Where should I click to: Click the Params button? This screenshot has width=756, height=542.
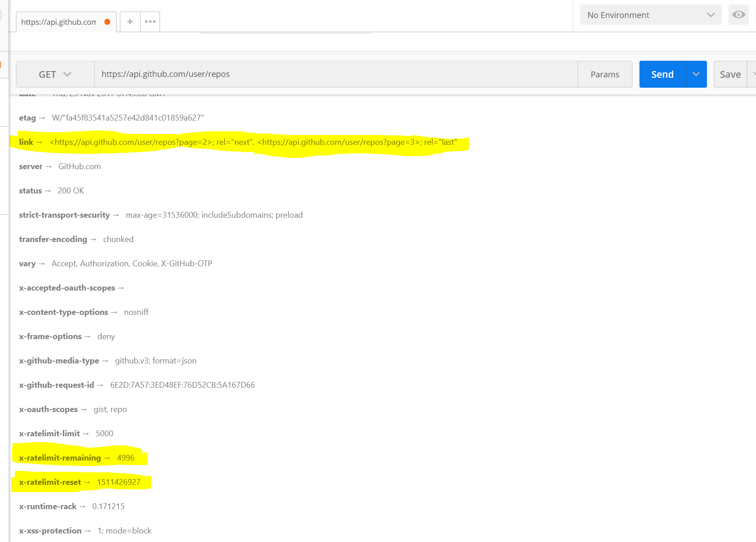(x=605, y=74)
